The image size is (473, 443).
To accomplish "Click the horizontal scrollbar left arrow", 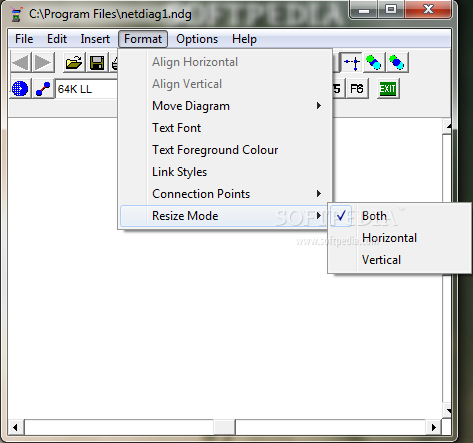I will pos(15,427).
